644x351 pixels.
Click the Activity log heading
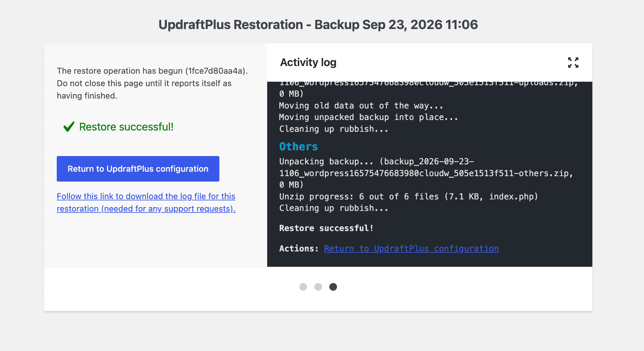pos(308,62)
